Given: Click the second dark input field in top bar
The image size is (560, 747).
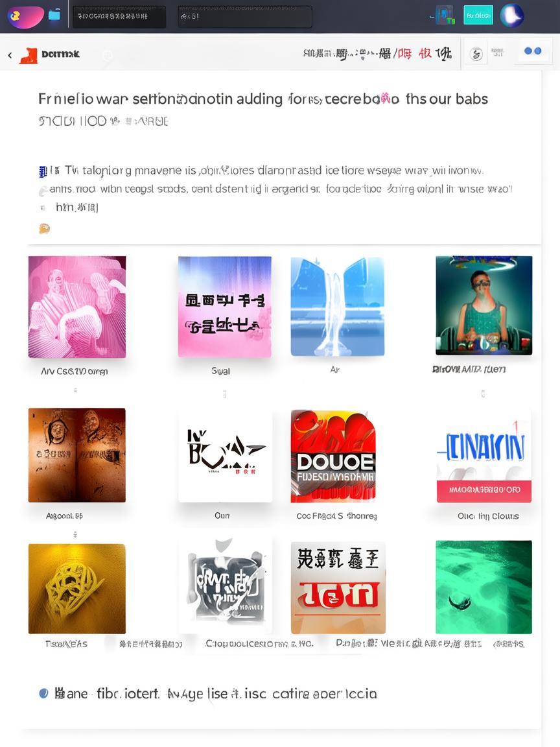Looking at the screenshot, I should coord(245,16).
